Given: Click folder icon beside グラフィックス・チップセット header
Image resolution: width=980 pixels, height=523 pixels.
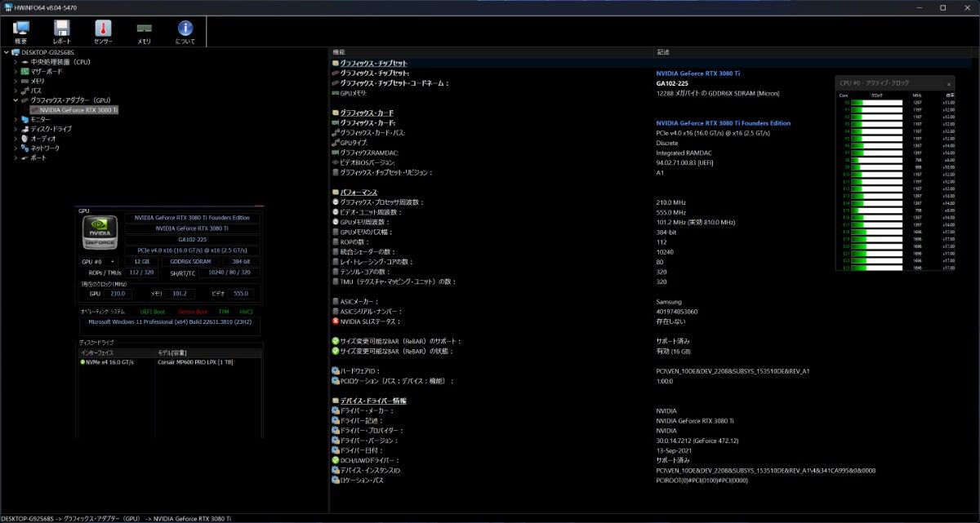Looking at the screenshot, I should tap(336, 63).
